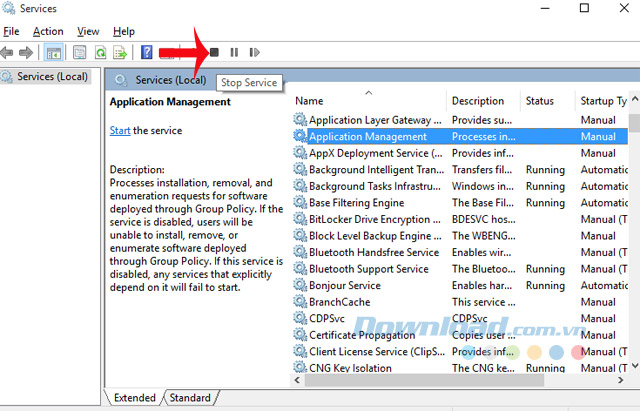Image resolution: width=640 pixels, height=411 pixels.
Task: Select Application Layer Gateway service row
Action: (x=460, y=120)
